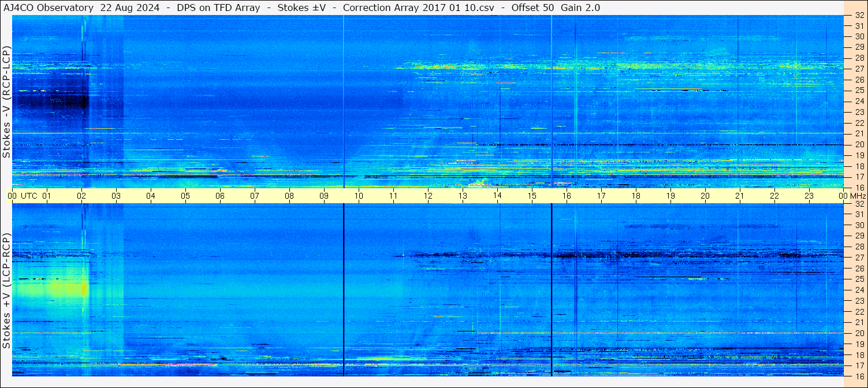The width and height of the screenshot is (868, 388).
Task: Select the 17 hour mark on time axis
Action: (x=601, y=196)
